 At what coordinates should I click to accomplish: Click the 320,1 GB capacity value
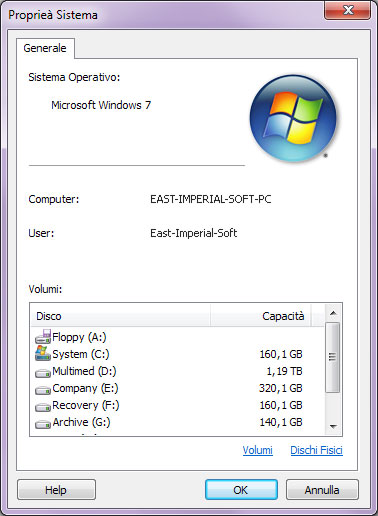click(281, 388)
